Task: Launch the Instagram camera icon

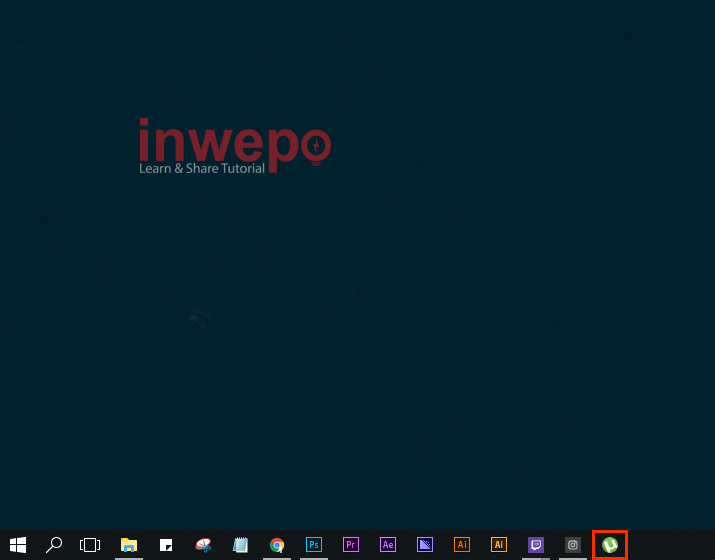Action: coord(573,545)
